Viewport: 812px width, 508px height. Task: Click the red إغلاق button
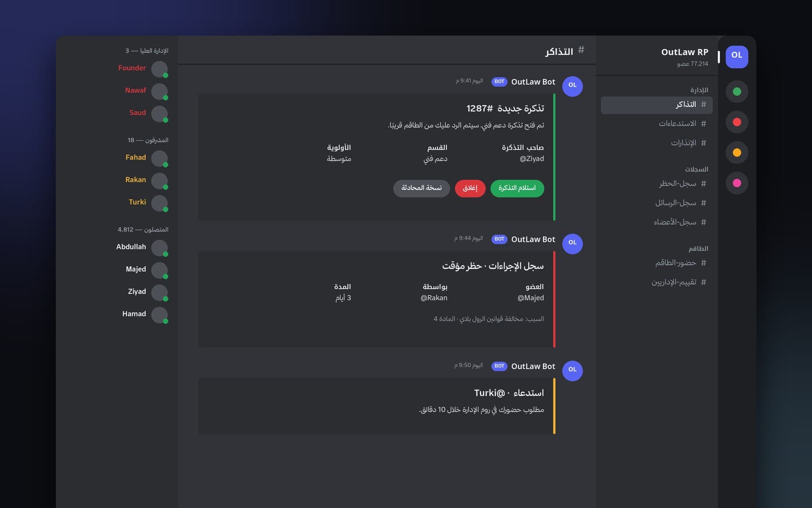pyautogui.click(x=470, y=188)
